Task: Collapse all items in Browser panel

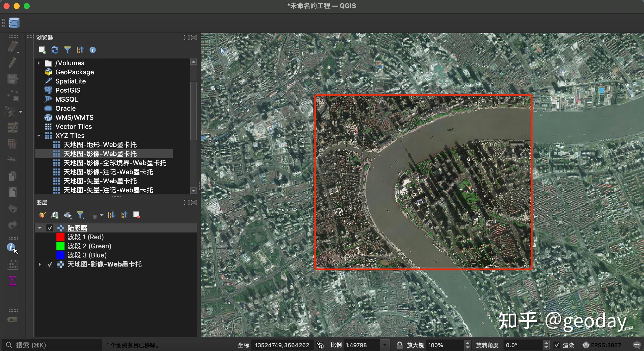Action: [80, 50]
